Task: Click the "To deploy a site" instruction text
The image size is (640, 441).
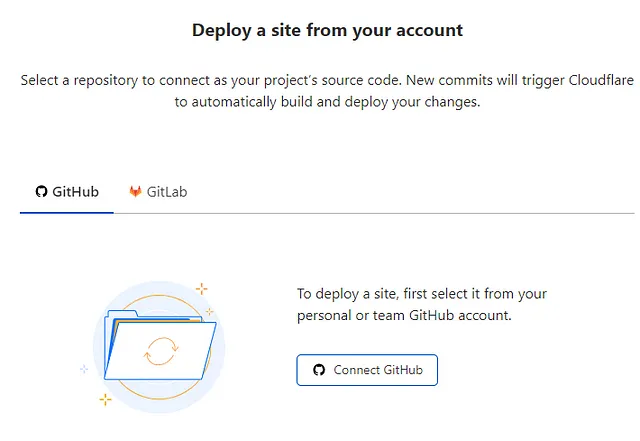Action: tap(421, 294)
